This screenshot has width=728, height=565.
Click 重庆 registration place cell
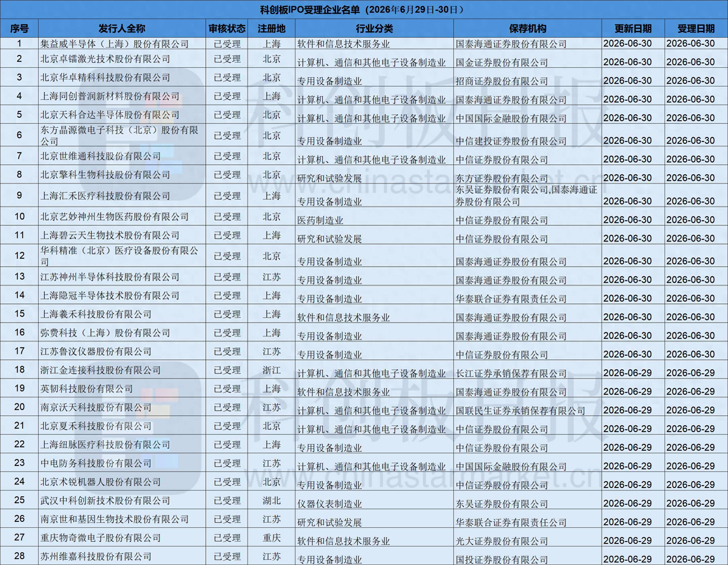point(271,538)
